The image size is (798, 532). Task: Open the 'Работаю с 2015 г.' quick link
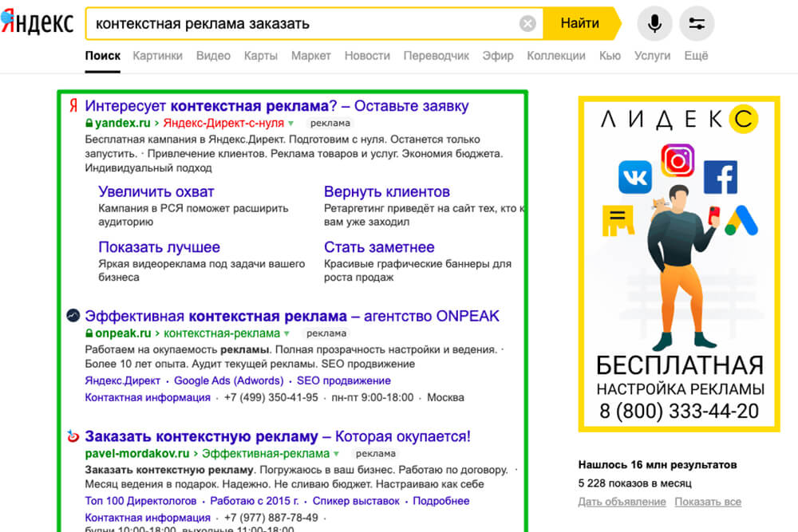click(x=255, y=500)
